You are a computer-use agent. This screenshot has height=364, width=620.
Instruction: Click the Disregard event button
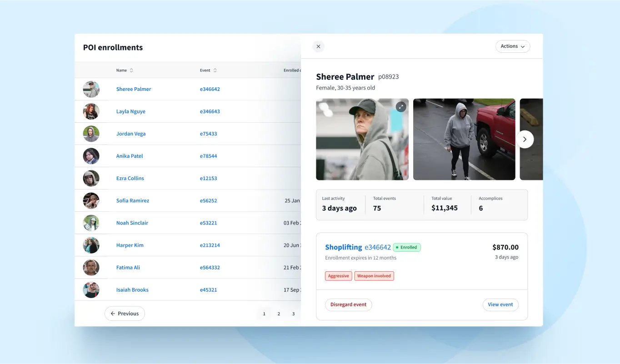pyautogui.click(x=348, y=304)
